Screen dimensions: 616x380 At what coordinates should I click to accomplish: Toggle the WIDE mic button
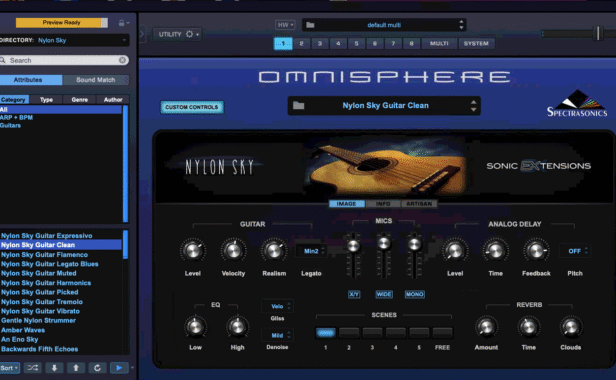pos(384,294)
